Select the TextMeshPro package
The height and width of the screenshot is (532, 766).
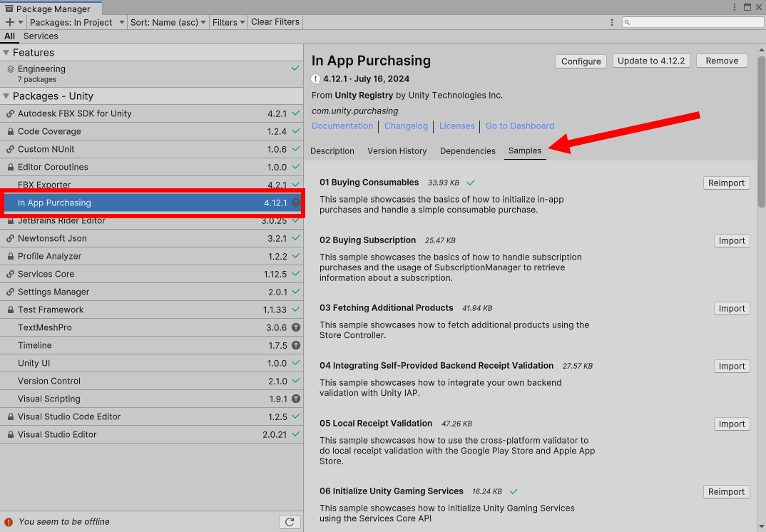pos(151,328)
